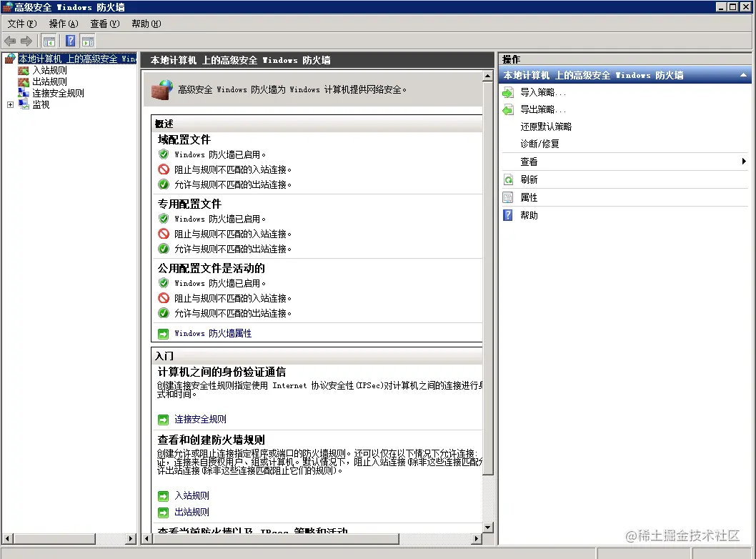Open the 连接安全规则 link in center pane
This screenshot has height=559, width=756.
coord(200,420)
